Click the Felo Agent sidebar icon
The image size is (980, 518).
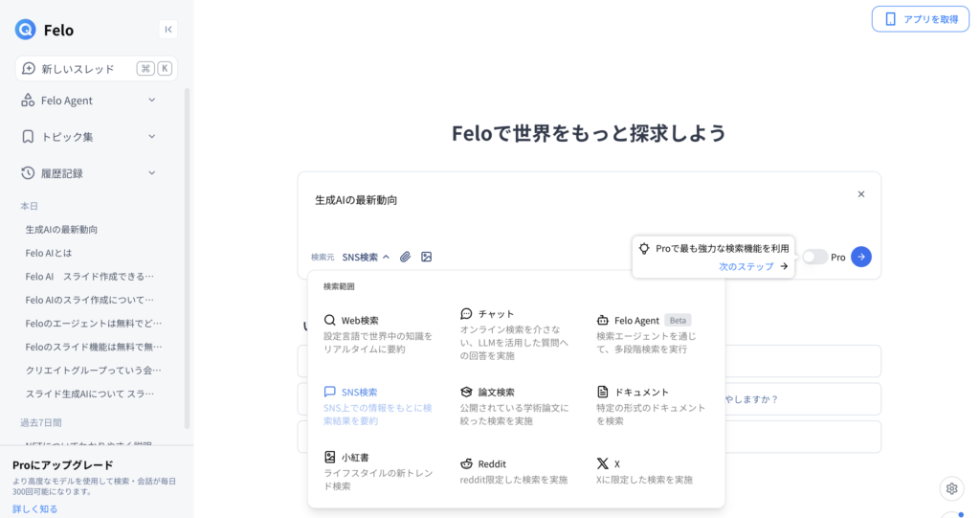click(x=28, y=101)
